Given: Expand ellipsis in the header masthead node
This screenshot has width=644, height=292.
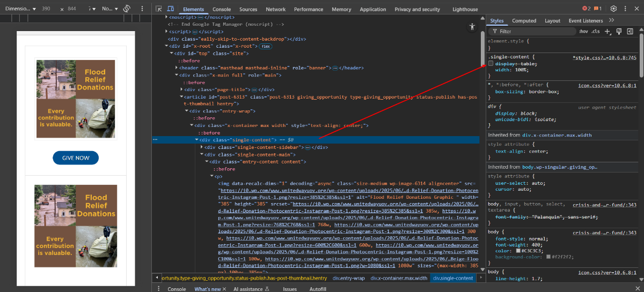Looking at the screenshot, I should tap(335, 68).
